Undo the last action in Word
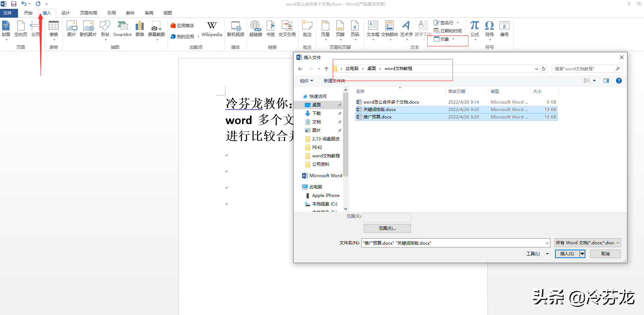644x315 pixels. (x=24, y=4)
